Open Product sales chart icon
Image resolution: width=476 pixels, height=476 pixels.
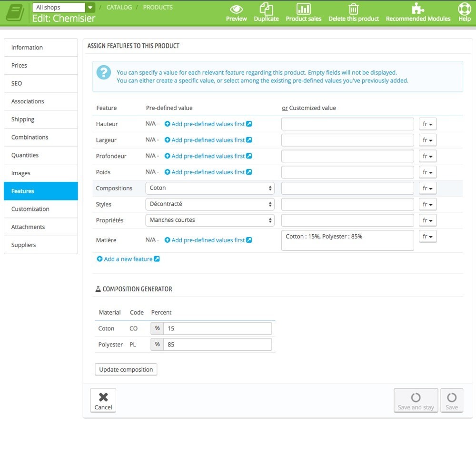tap(303, 9)
